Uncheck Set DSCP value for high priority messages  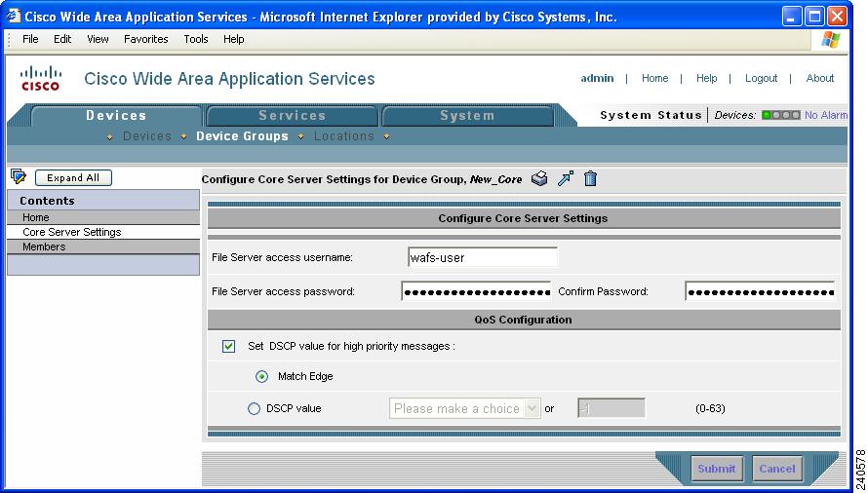click(228, 347)
